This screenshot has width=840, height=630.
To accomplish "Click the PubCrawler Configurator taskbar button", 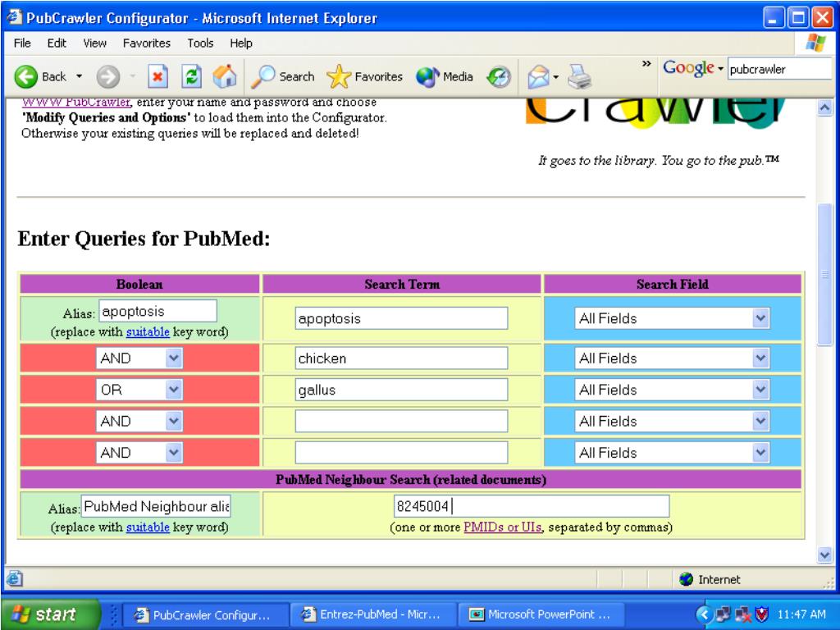I will pos(206,614).
